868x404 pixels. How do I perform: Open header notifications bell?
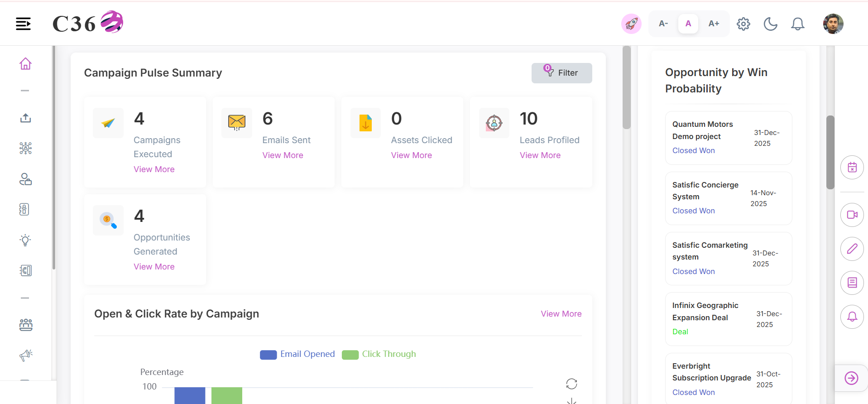[798, 24]
